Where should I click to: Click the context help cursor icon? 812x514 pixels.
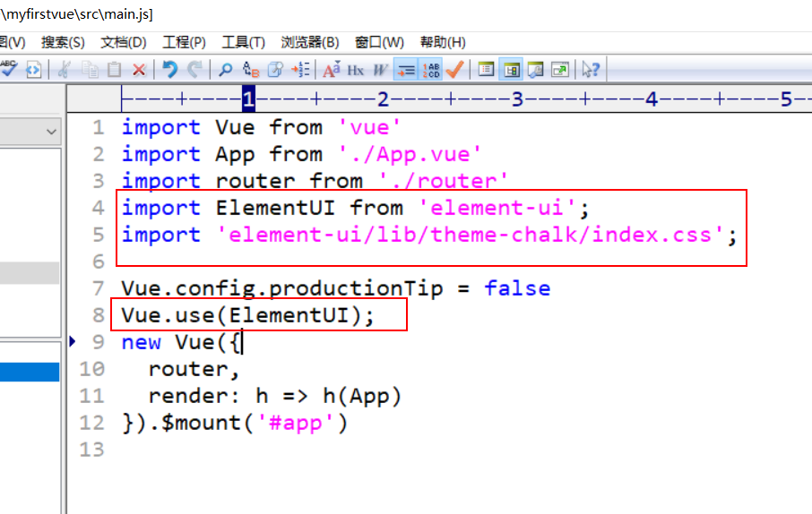[591, 69]
